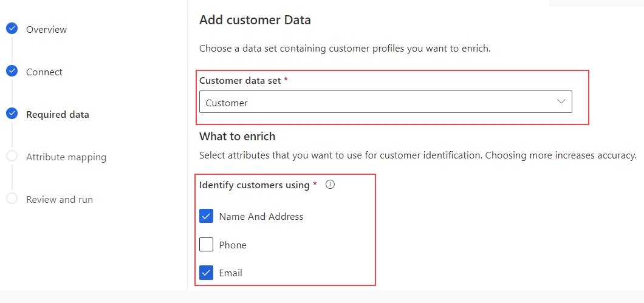Click the Email option label
Viewport: 644px width, 303px height.
(x=231, y=273)
